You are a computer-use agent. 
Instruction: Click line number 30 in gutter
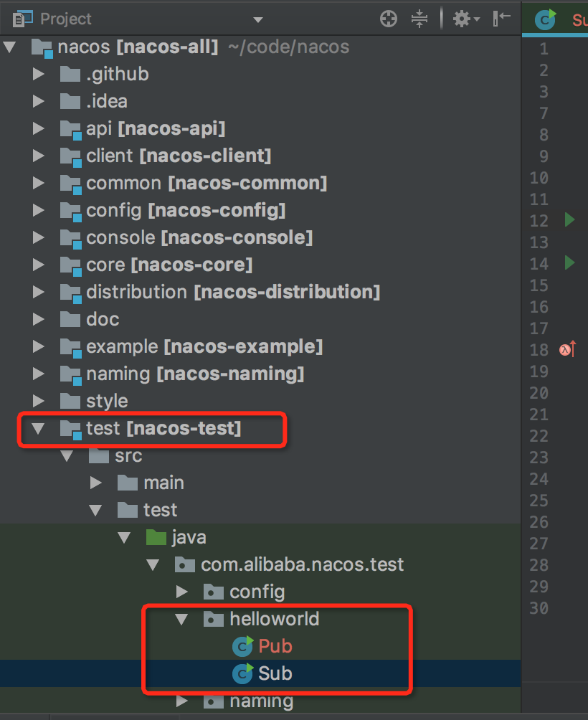pos(539,608)
